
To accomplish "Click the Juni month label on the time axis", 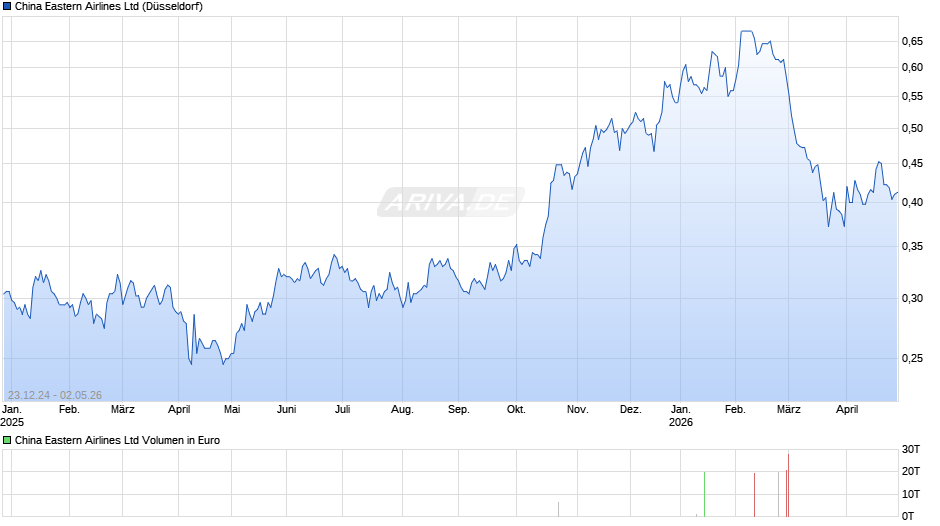I will 287,410.
